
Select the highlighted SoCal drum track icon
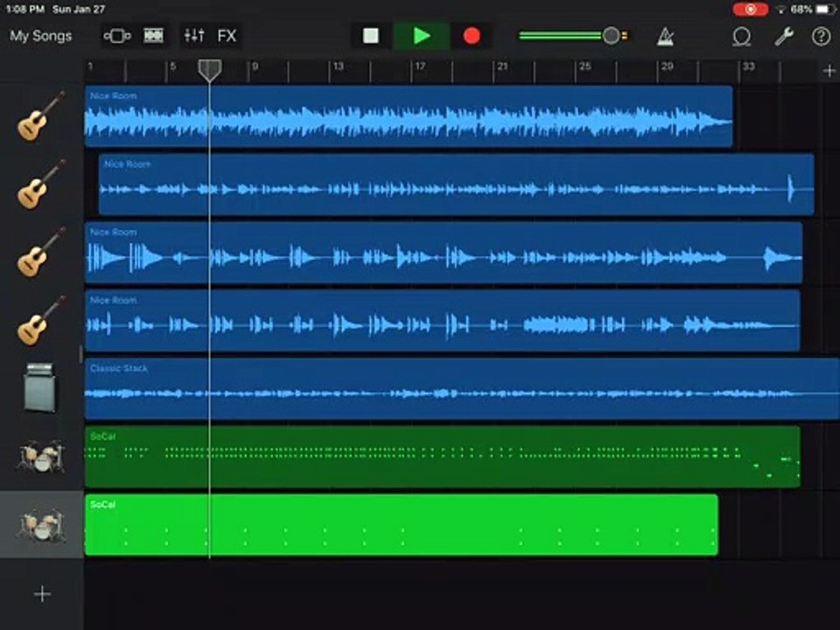coord(41,524)
